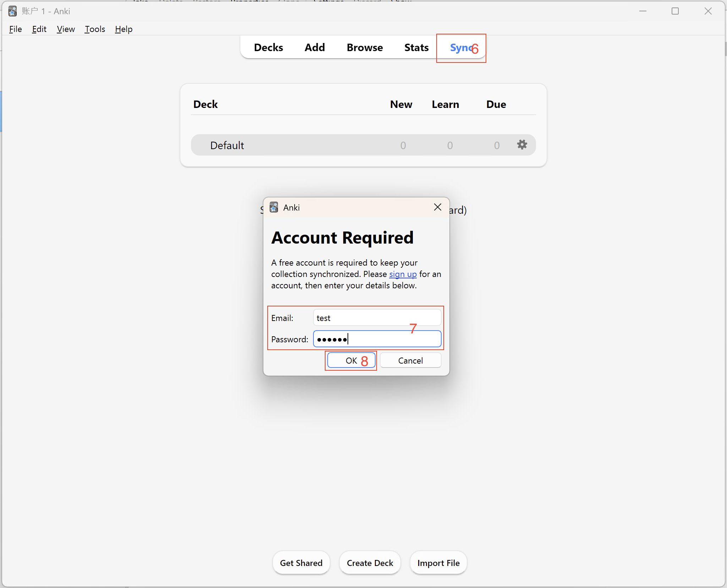The image size is (727, 588).
Task: Open the Default deck options gear
Action: (x=522, y=145)
